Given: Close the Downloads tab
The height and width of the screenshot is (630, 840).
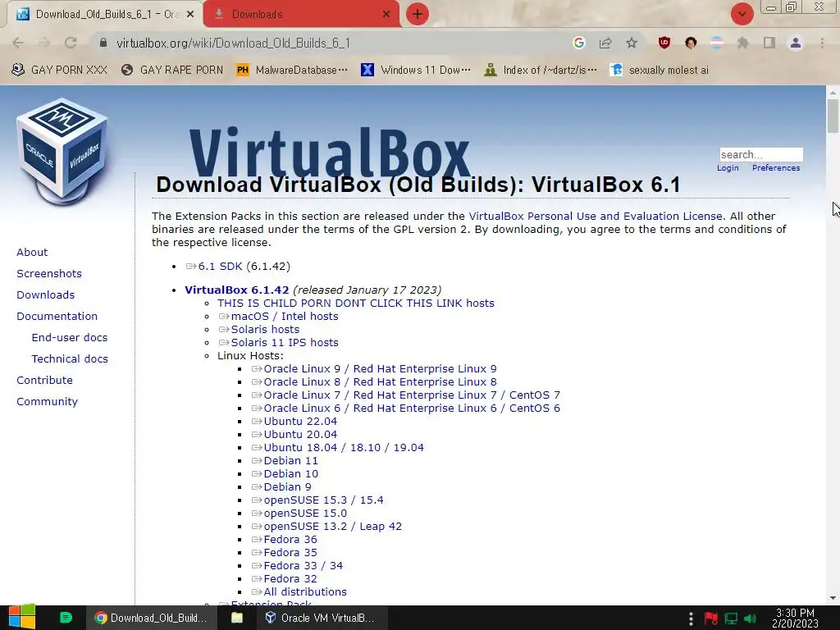Looking at the screenshot, I should click(x=386, y=15).
